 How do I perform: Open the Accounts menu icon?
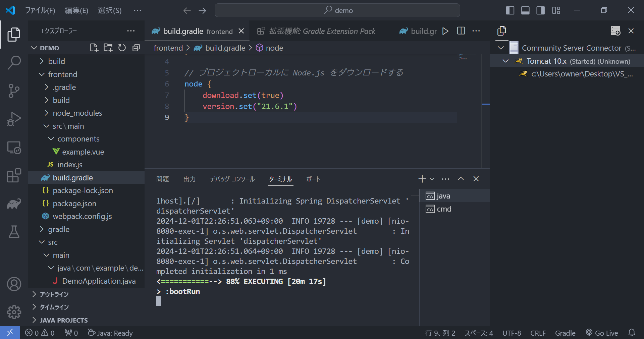[x=14, y=284]
